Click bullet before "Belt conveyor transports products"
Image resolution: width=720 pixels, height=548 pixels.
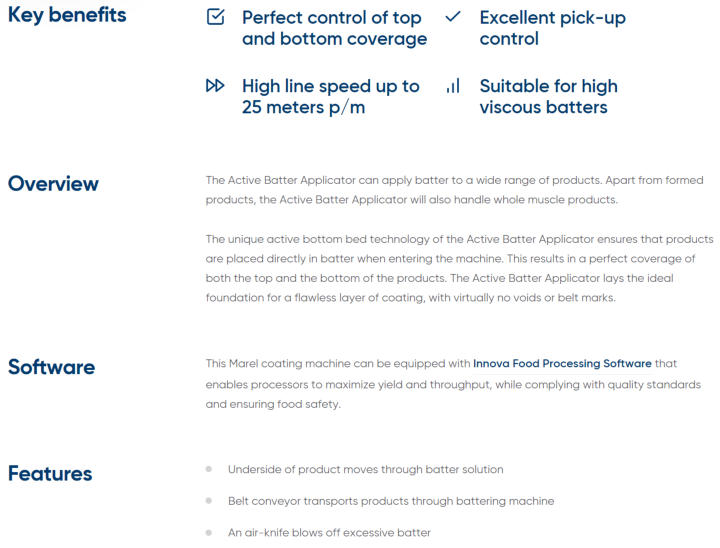click(x=209, y=501)
